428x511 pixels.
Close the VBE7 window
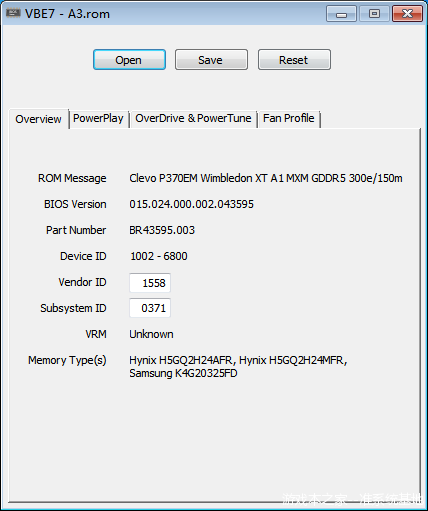tap(407, 14)
